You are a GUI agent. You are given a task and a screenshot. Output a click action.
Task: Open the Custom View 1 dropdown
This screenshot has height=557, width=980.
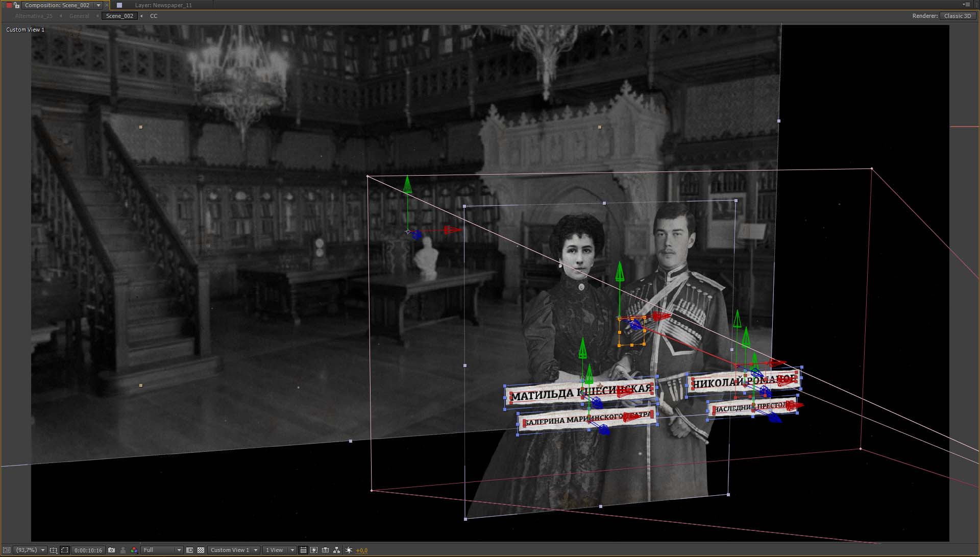click(234, 550)
